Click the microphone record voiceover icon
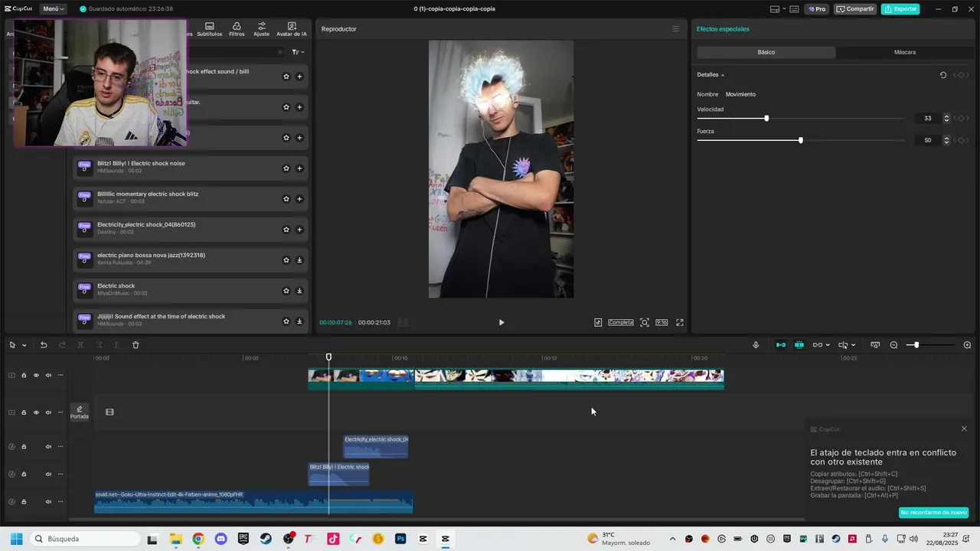 [x=756, y=345]
